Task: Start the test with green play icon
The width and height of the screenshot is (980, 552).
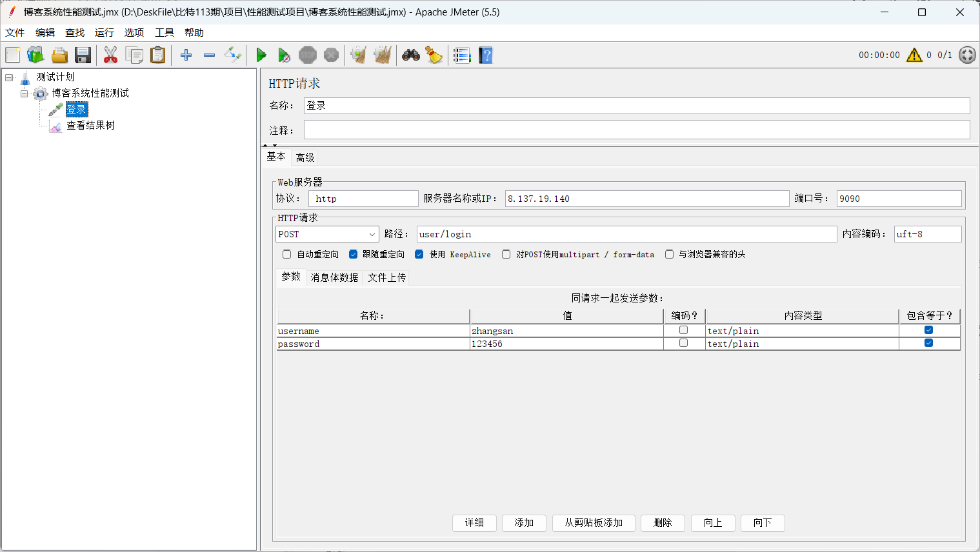Action: tap(261, 55)
